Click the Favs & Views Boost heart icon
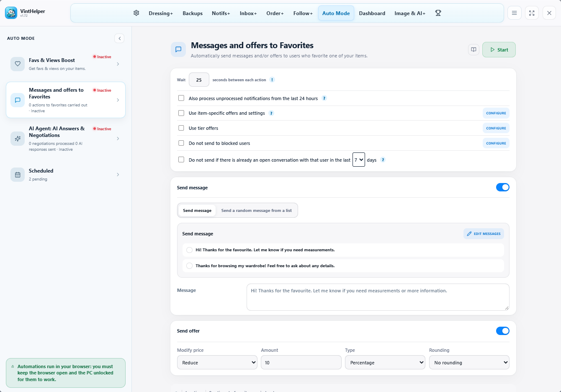Image resolution: width=561 pixels, height=392 pixels. pos(18,64)
